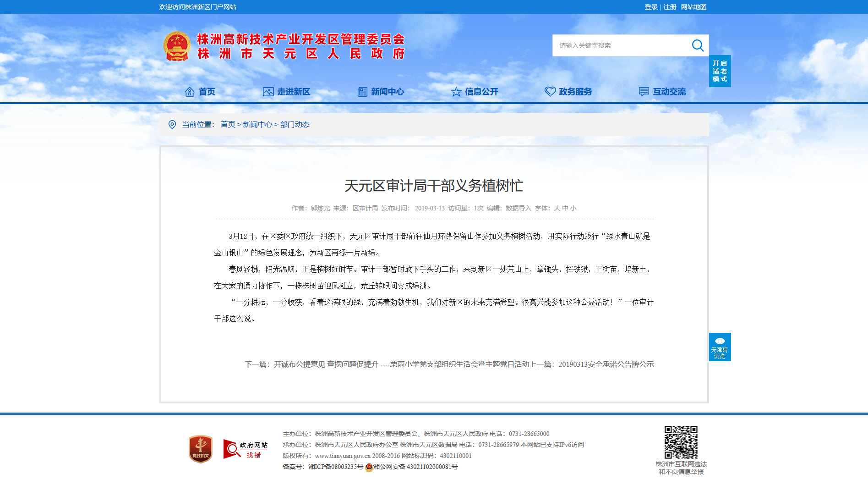Click the picture icon beside 走进新区
868x485 pixels.
click(268, 92)
